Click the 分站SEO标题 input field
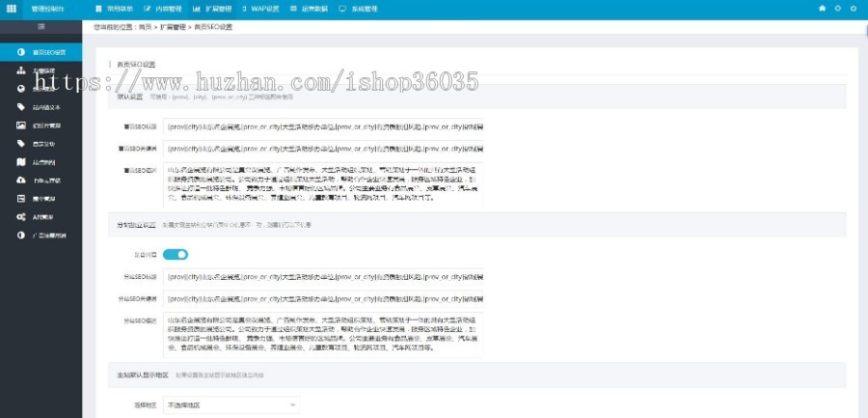This screenshot has width=868, height=418. click(x=323, y=276)
